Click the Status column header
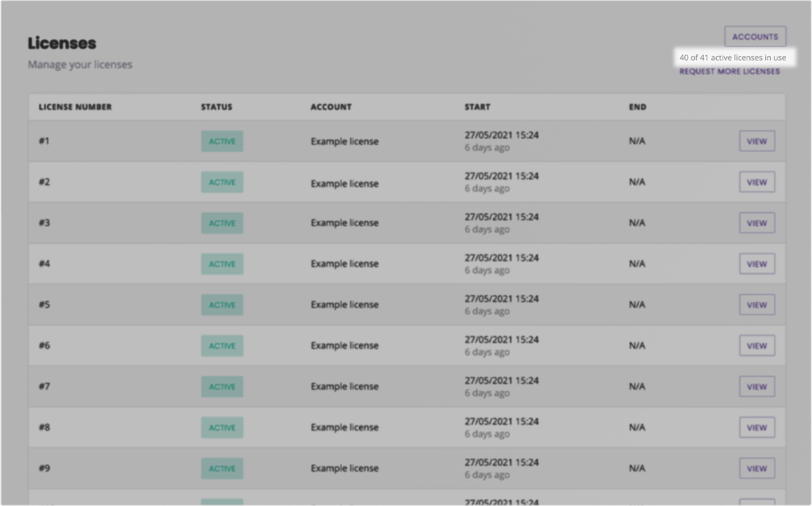 (x=216, y=107)
